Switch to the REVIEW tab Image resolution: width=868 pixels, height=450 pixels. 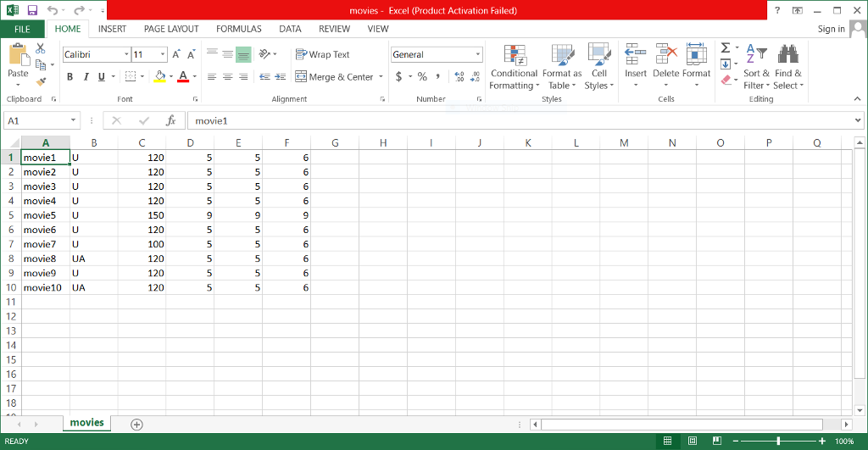[334, 29]
